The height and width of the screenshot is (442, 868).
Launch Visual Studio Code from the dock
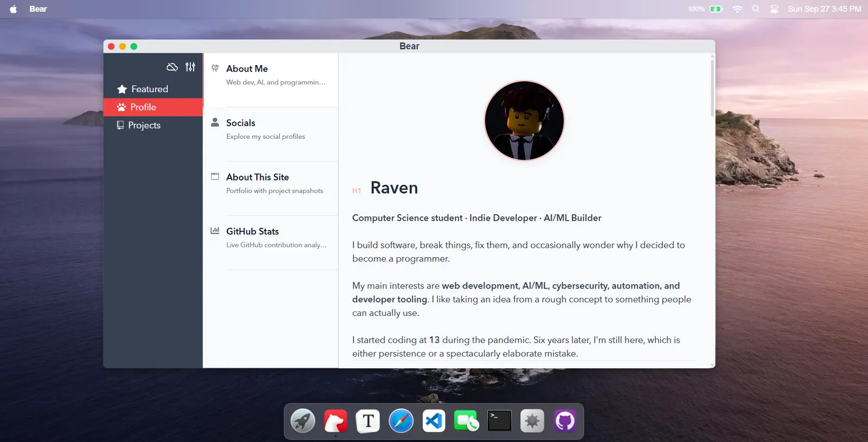pyautogui.click(x=434, y=421)
